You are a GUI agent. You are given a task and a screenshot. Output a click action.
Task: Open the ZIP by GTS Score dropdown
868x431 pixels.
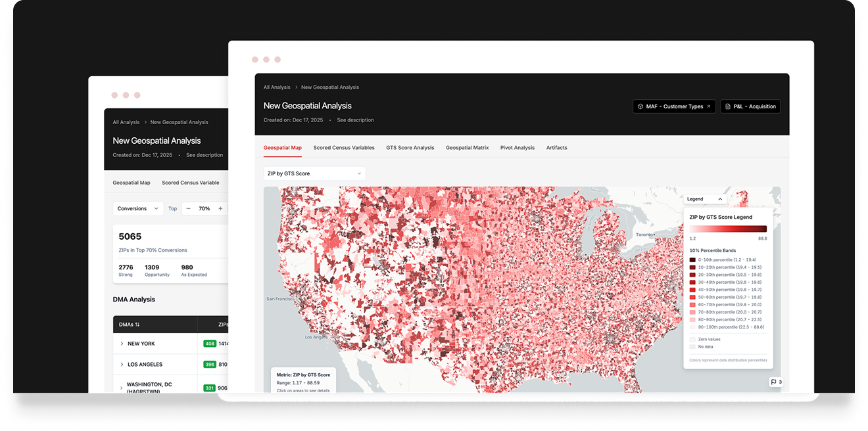click(x=314, y=173)
